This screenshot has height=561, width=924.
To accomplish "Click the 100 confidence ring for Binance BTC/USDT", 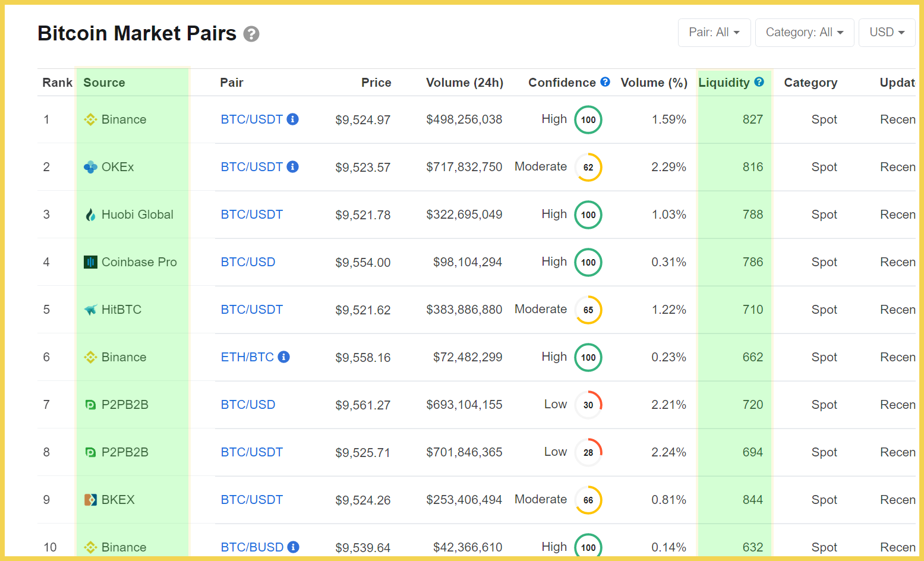I will [x=588, y=119].
